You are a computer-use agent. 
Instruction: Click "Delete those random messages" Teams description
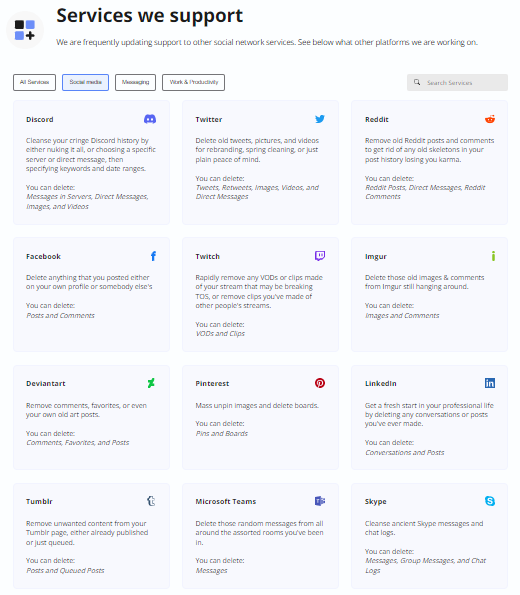click(x=260, y=533)
